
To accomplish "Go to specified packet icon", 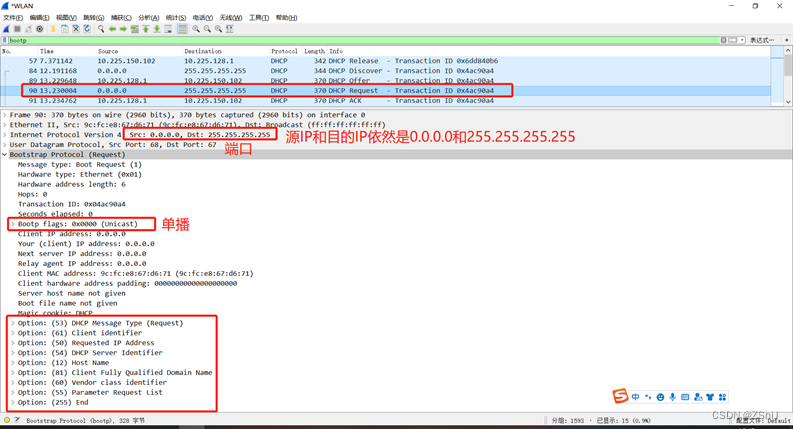I will tap(135, 29).
